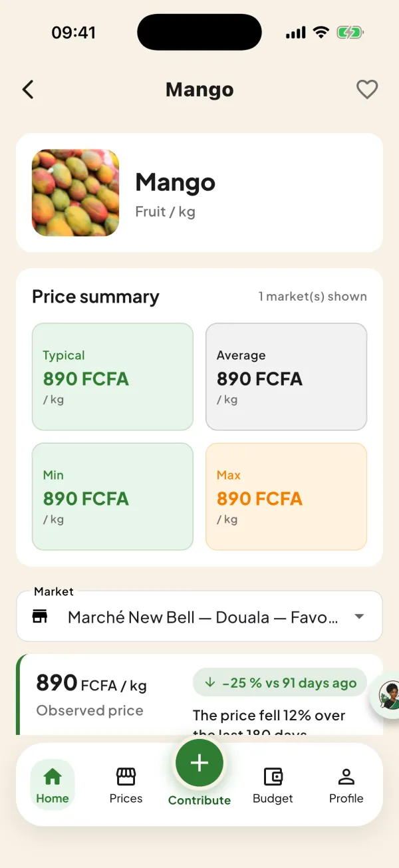This screenshot has width=399, height=868.
Task: Open the Budget wallet icon
Action: pyautogui.click(x=273, y=776)
